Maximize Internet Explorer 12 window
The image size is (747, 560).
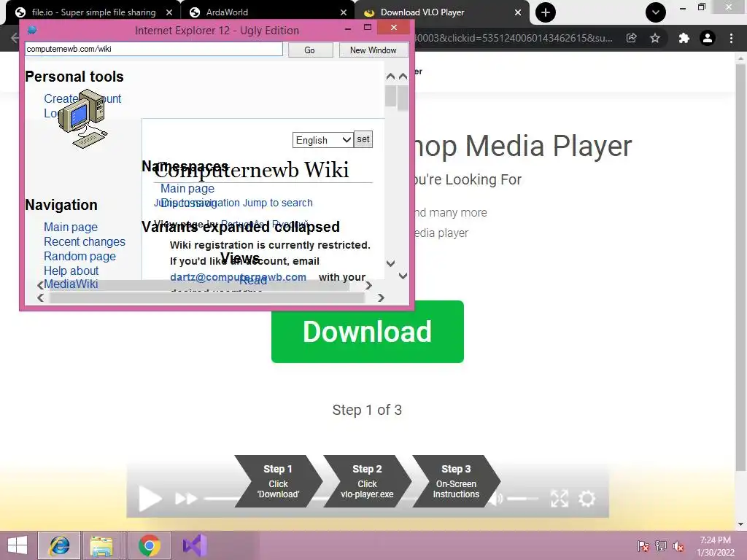[368, 28]
